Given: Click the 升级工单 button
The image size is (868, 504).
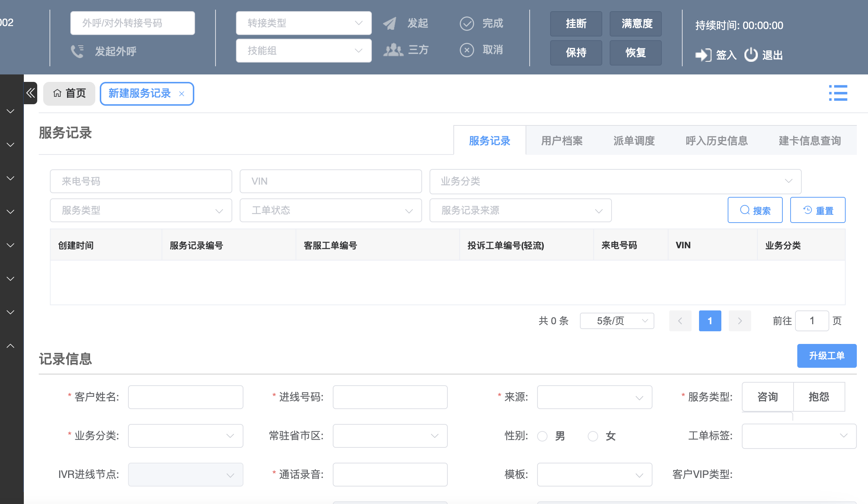Looking at the screenshot, I should pyautogui.click(x=827, y=356).
